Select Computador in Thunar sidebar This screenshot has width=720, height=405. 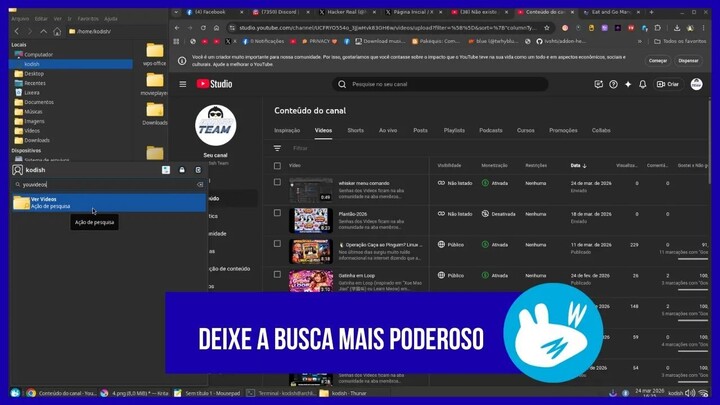34,55
